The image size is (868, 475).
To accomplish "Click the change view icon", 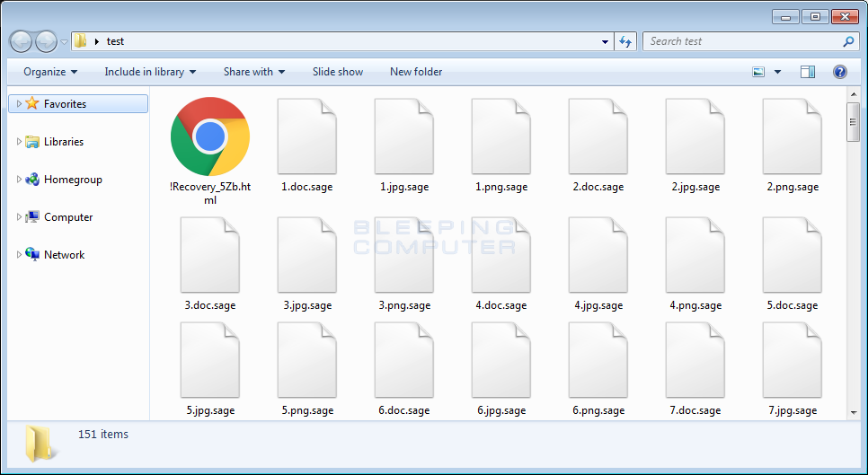I will pos(758,72).
